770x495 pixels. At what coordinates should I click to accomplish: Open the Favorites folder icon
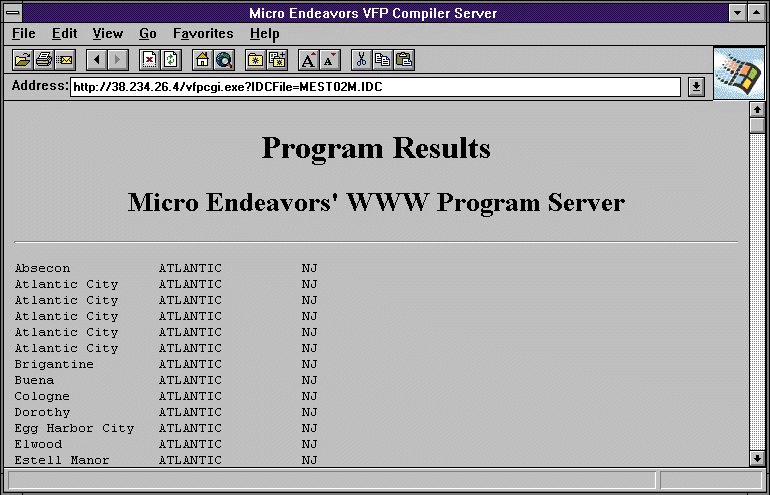[x=256, y=60]
